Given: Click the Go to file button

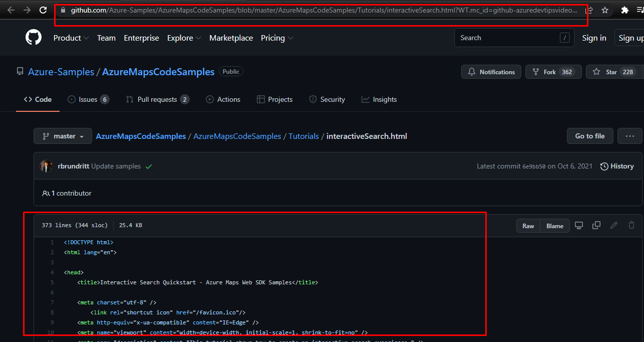Looking at the screenshot, I should click(590, 136).
